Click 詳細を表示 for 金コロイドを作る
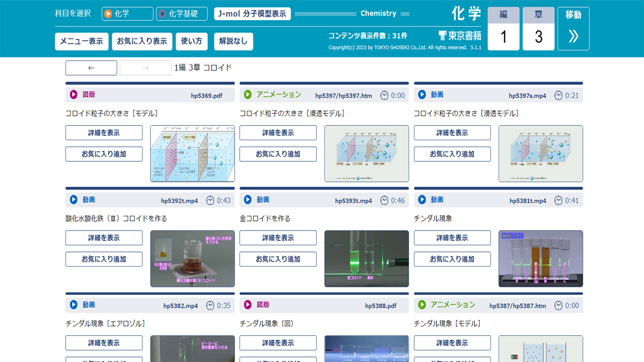The image size is (644, 362). pos(278,238)
